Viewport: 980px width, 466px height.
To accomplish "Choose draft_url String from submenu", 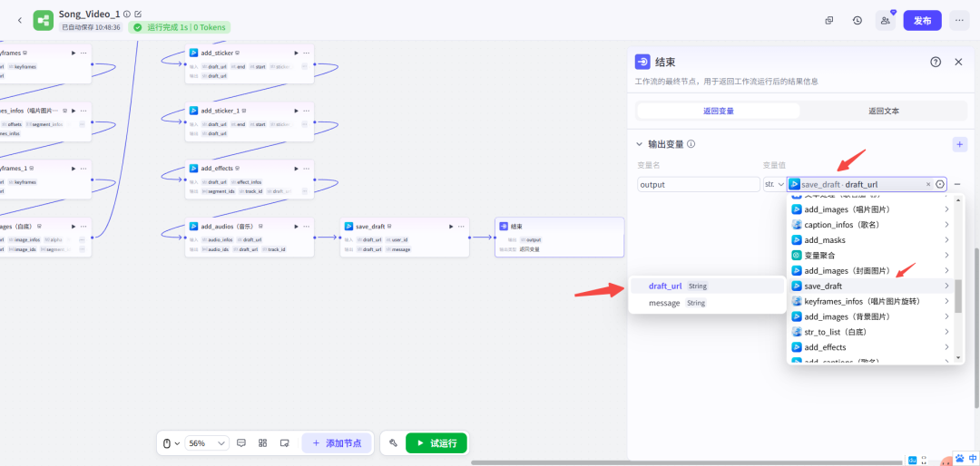I will [707, 286].
